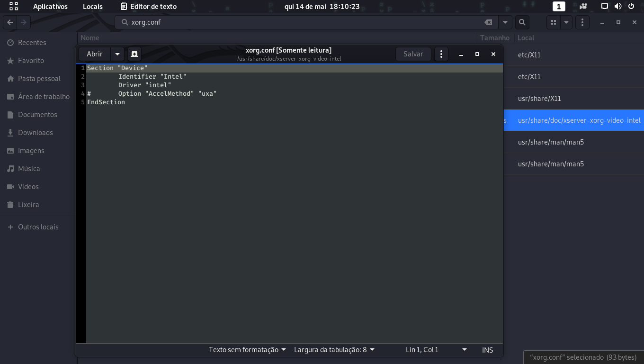This screenshot has height=364, width=644.
Task: Expand search filter options dropdown arrow
Action: point(505,22)
